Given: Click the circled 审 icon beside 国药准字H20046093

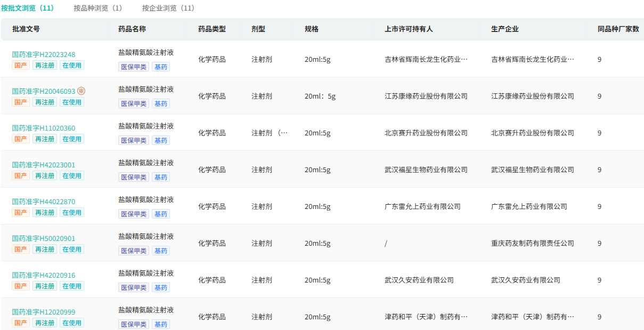Looking at the screenshot, I should [x=81, y=91].
